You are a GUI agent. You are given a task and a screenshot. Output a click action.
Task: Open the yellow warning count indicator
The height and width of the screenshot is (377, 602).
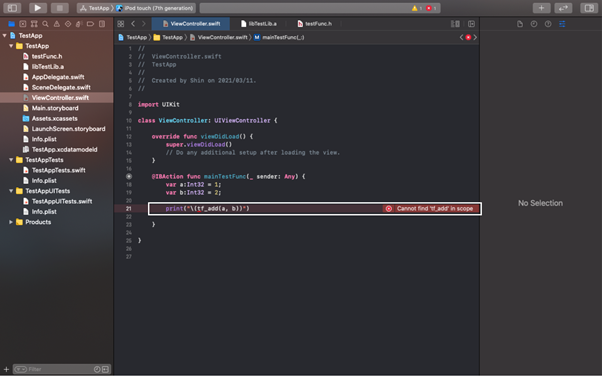417,8
